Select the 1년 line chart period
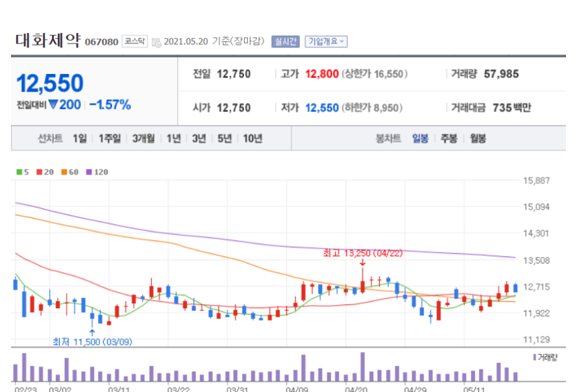This screenshot has width=577, height=392. [173, 138]
